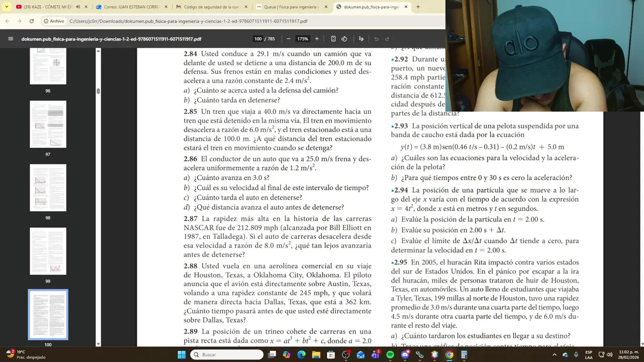Image resolution: width=644 pixels, height=362 pixels.
Task: Rotate the PDF counterclockwise
Action: pyautogui.click(x=344, y=39)
